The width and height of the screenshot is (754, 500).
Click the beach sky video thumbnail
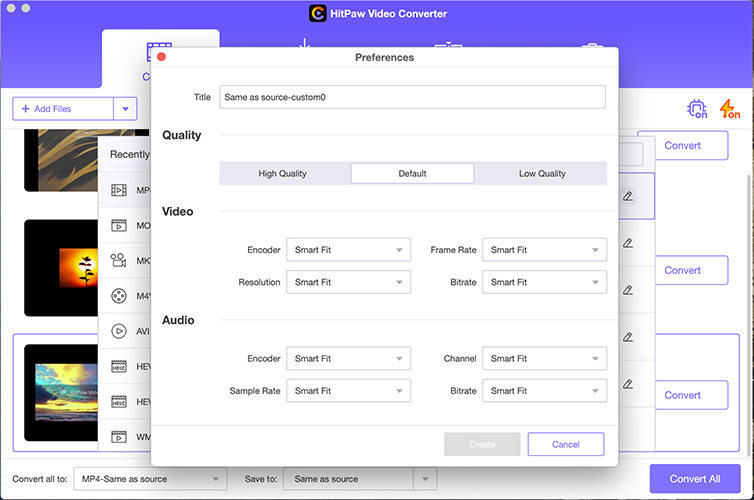point(61,392)
